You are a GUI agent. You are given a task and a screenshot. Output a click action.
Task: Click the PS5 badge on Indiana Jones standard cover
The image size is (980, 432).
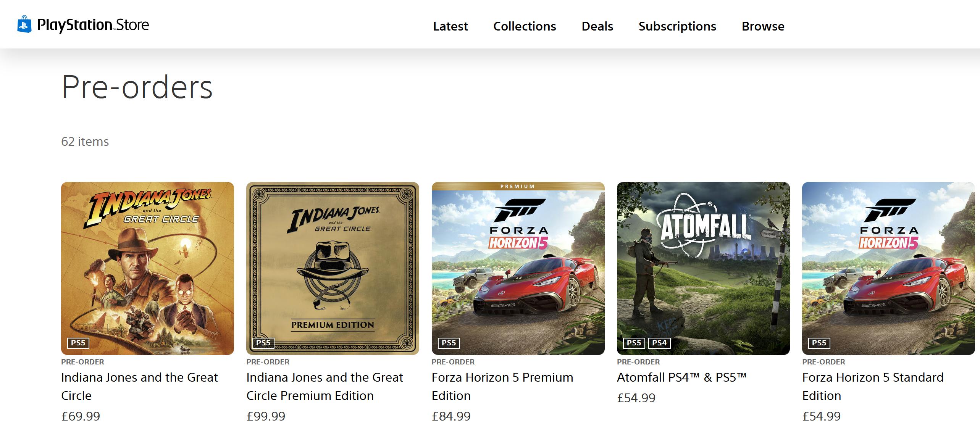pyautogui.click(x=78, y=343)
